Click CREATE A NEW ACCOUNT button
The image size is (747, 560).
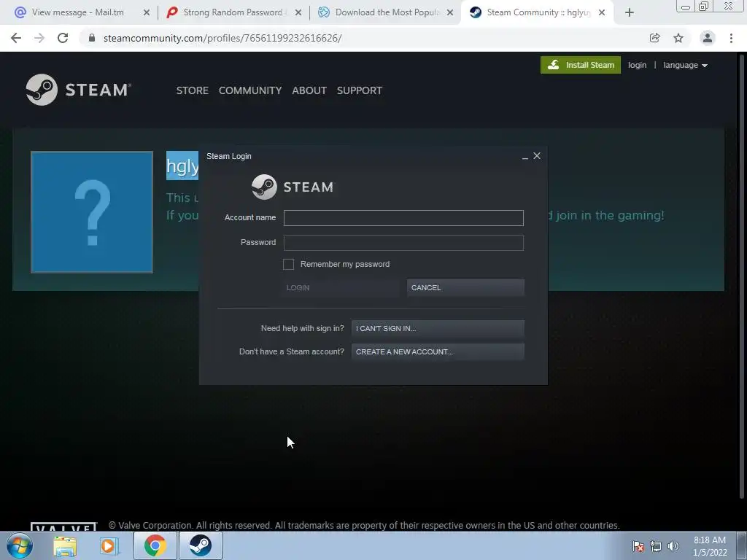[438, 352]
